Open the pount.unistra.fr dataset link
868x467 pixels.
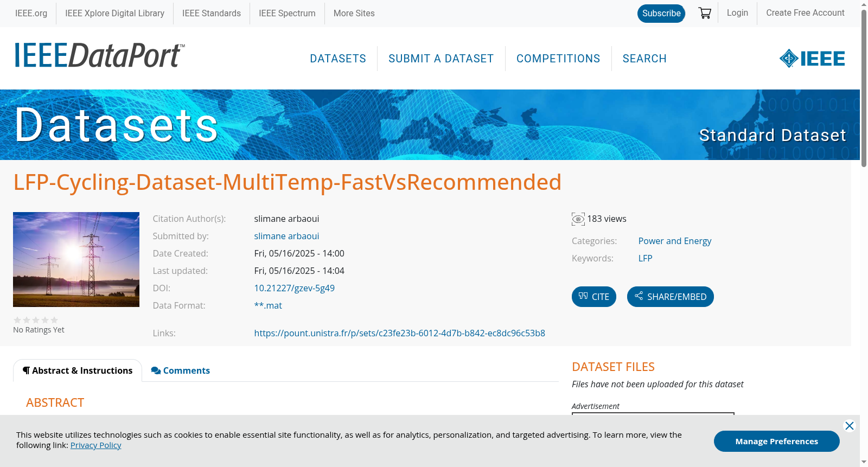(399, 333)
